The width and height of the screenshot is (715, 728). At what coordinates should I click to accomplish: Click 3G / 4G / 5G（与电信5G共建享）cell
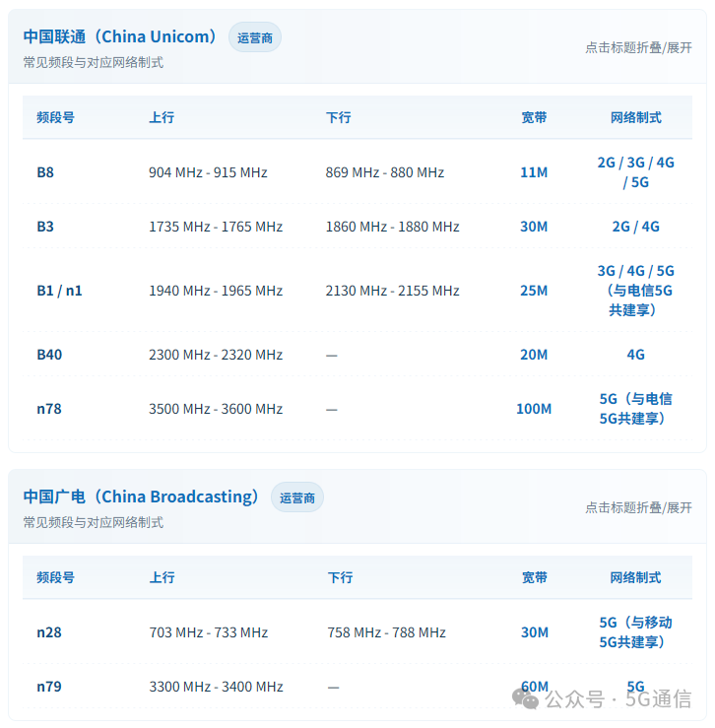click(635, 291)
